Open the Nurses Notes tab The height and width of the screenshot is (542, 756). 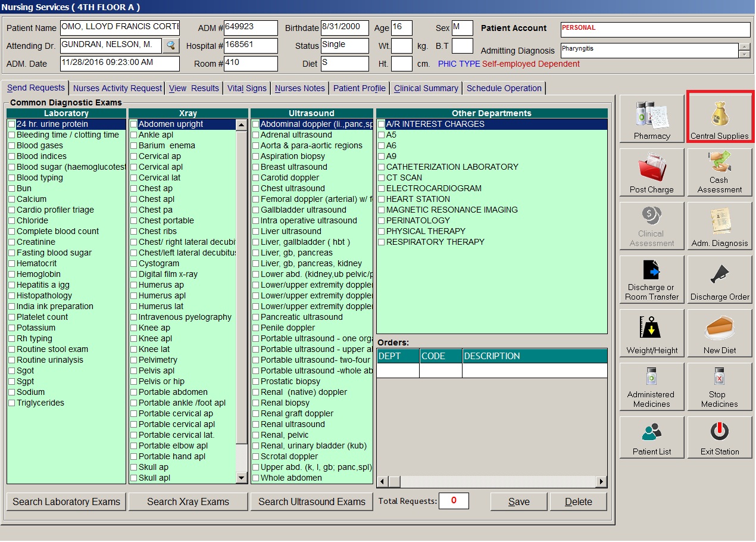coord(299,88)
